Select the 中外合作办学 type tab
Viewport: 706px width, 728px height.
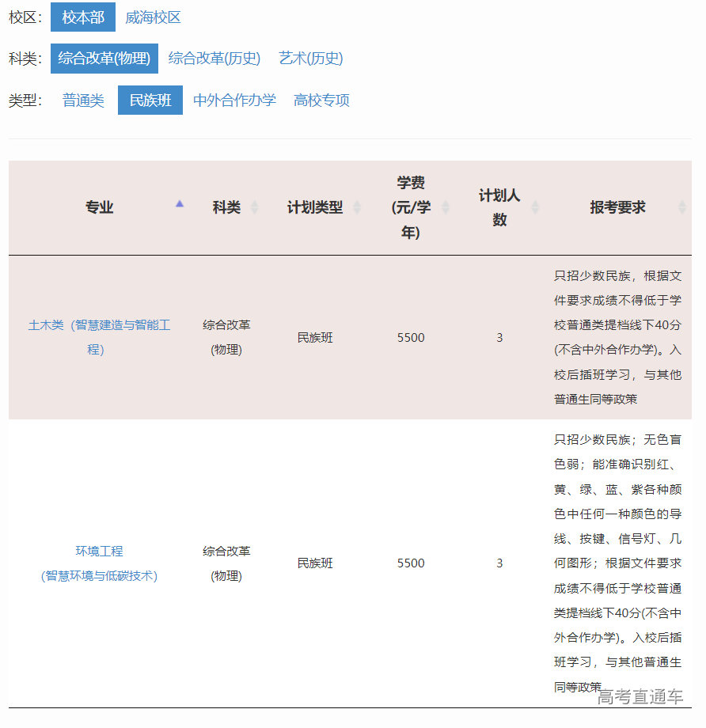coord(234,100)
